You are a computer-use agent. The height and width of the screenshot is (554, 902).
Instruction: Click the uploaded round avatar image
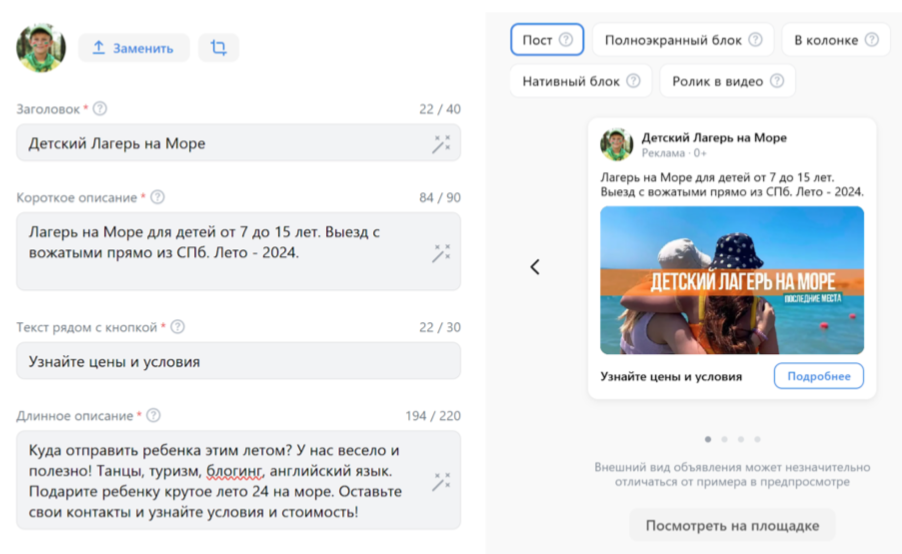coord(41,47)
